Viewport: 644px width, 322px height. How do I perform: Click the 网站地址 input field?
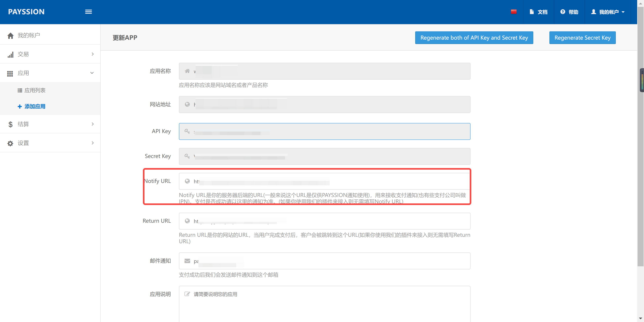point(324,105)
